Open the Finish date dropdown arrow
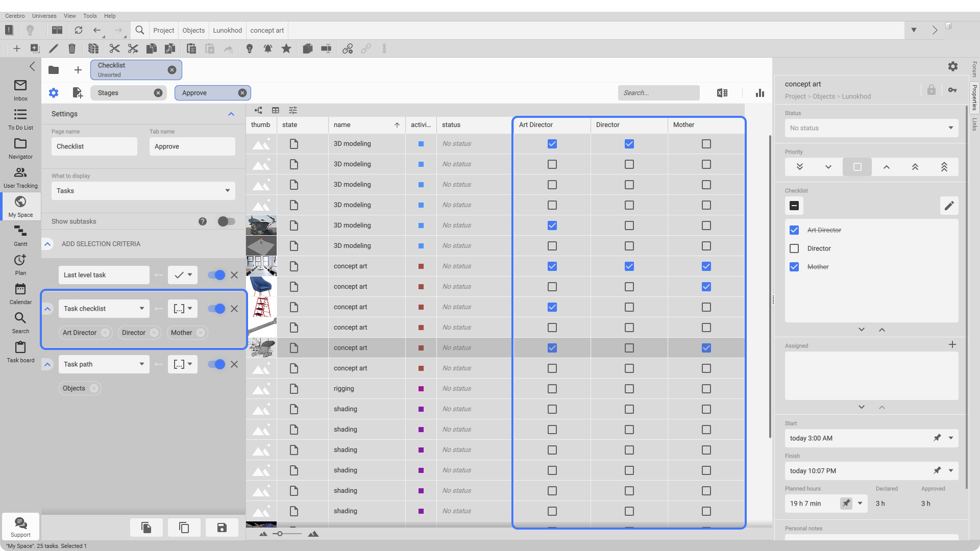Viewport: 980px width, 551px height. point(951,470)
